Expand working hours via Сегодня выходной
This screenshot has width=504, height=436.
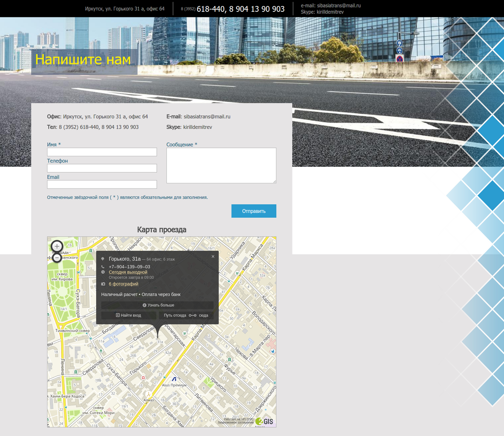(128, 272)
